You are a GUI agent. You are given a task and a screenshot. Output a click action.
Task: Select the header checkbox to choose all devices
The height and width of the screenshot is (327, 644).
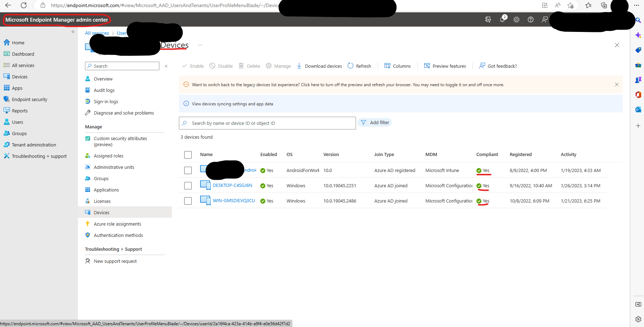coord(188,155)
